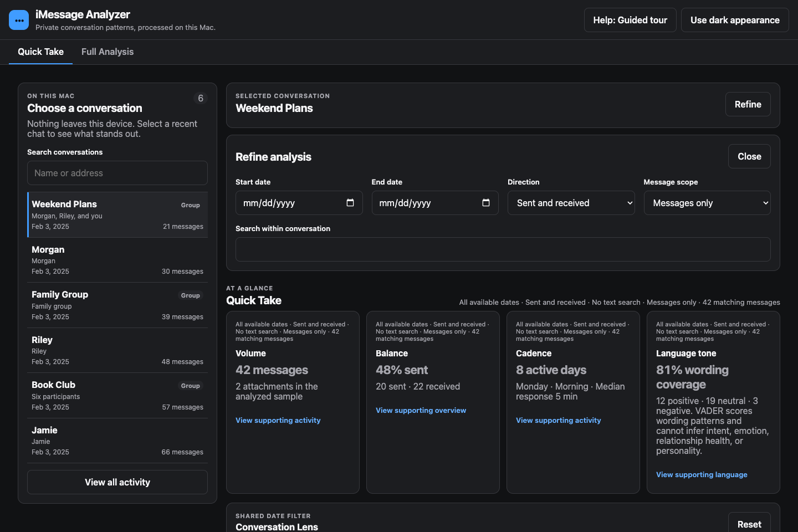Click the "Conversation Lens" heading

[277, 526]
